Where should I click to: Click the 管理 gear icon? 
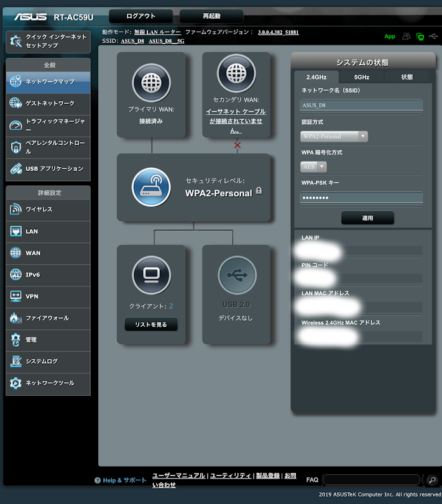coord(16,340)
